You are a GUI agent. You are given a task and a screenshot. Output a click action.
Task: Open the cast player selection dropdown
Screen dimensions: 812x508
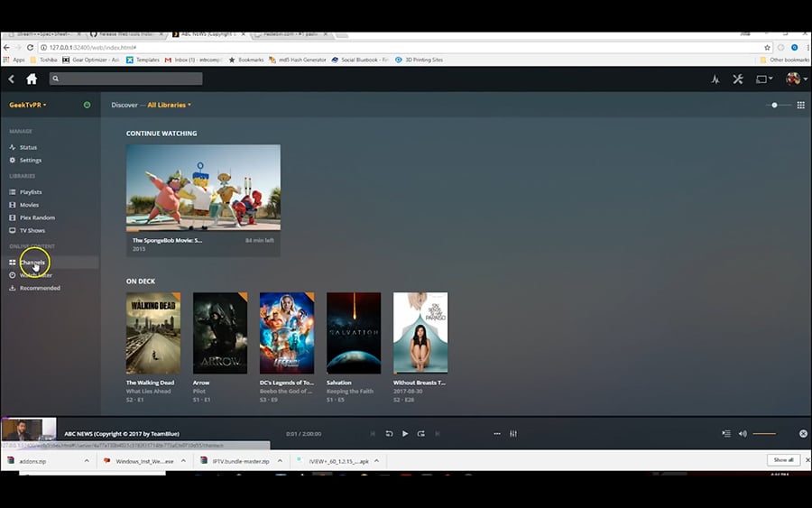[x=764, y=79]
